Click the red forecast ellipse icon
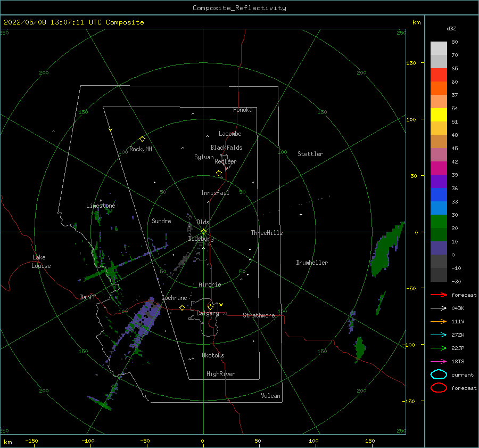This screenshot has width=479, height=448. (x=439, y=388)
